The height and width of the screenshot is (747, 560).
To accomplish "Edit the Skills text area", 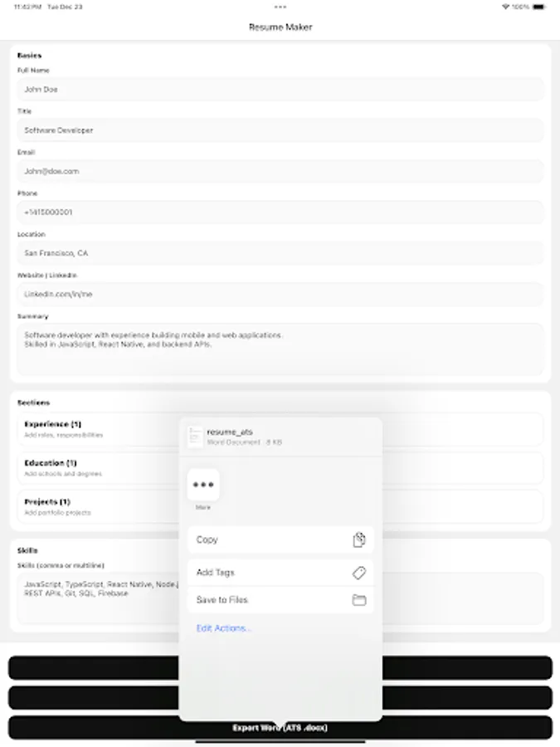I will (x=280, y=598).
